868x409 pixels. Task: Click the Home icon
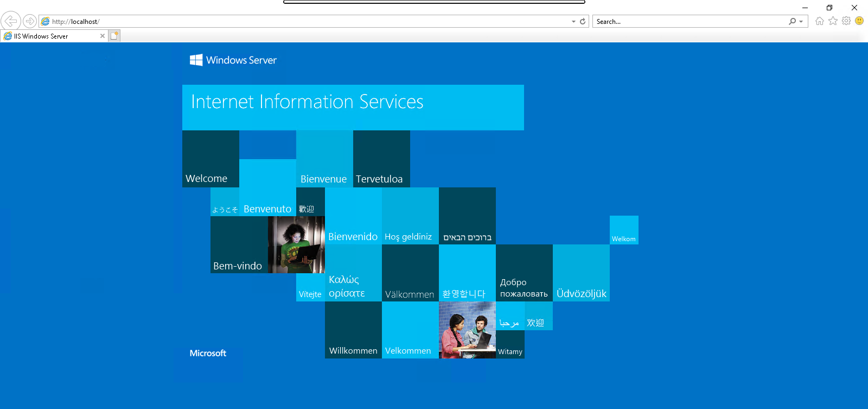click(x=820, y=21)
